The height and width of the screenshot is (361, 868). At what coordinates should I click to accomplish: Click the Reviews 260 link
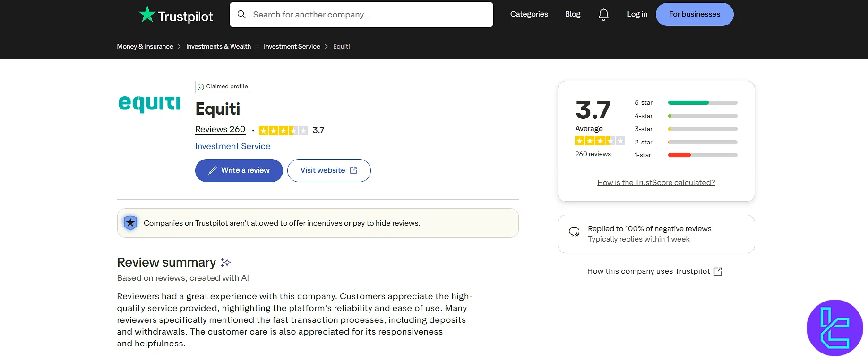pyautogui.click(x=220, y=129)
